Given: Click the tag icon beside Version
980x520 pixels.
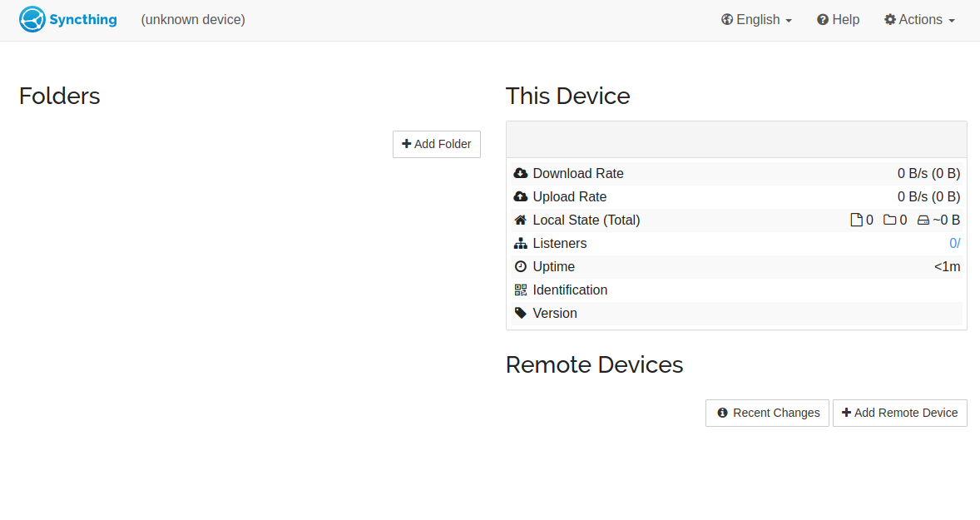Looking at the screenshot, I should 521,313.
